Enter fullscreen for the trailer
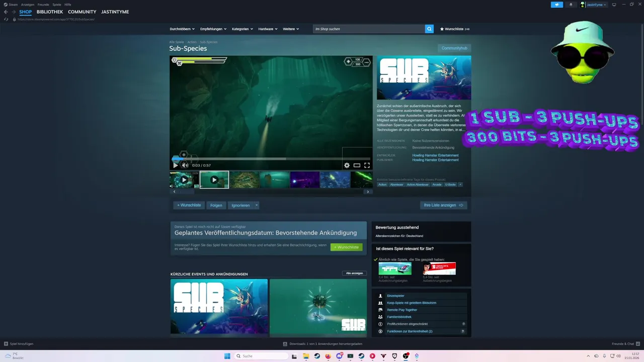 367,165
